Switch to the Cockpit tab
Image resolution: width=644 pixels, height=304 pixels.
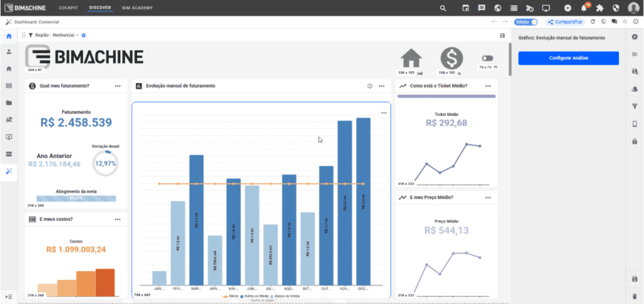pyautogui.click(x=68, y=8)
